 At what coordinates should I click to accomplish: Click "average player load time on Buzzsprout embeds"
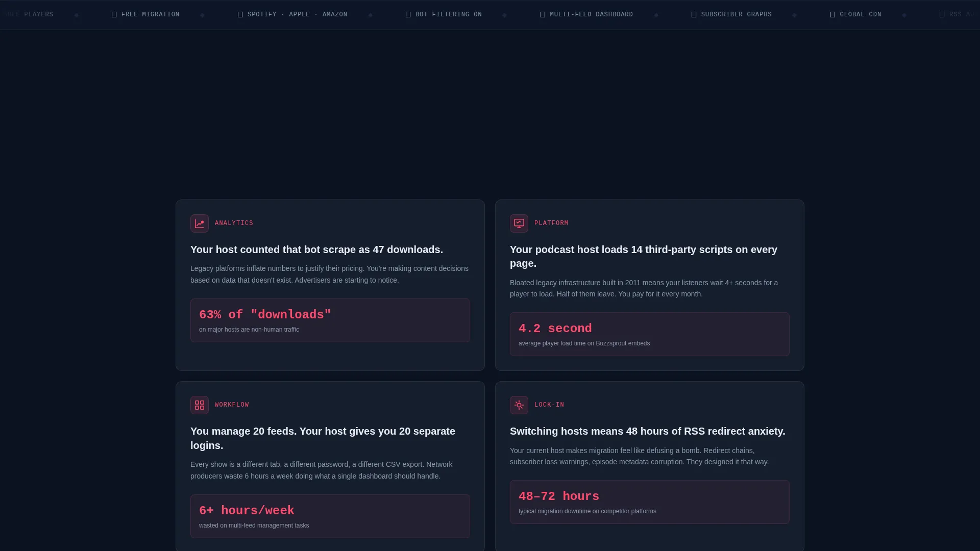[x=584, y=343]
